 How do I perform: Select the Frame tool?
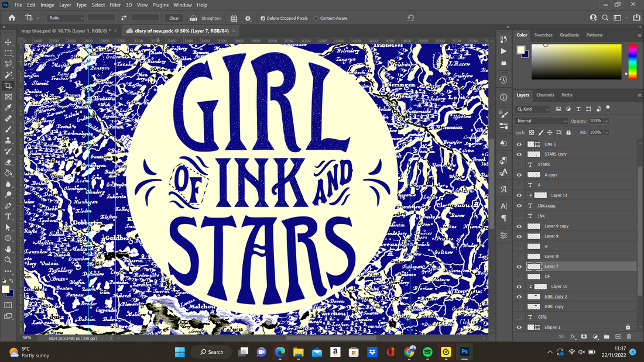tap(8, 97)
